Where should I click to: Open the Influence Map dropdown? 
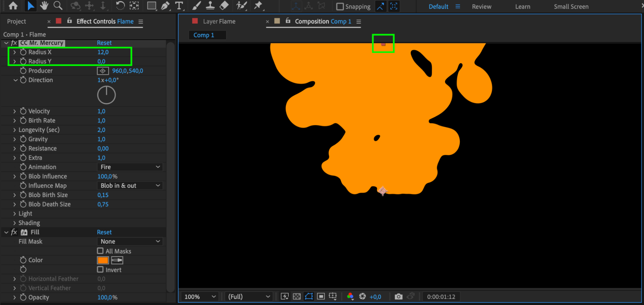pyautogui.click(x=130, y=186)
